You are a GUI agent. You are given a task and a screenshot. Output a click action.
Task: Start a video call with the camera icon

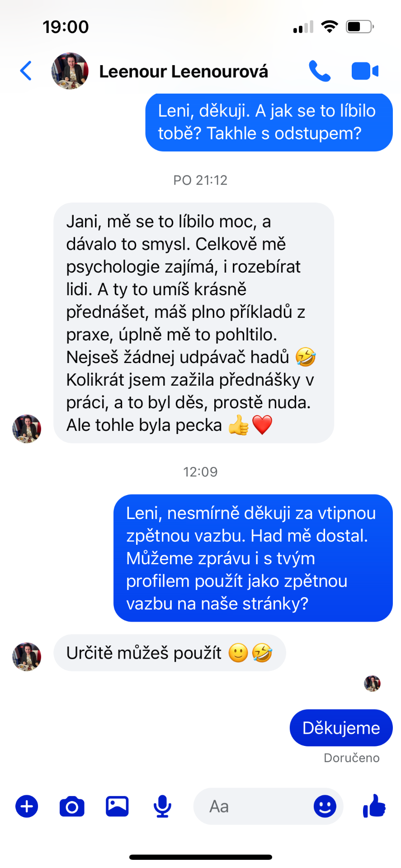tap(365, 71)
